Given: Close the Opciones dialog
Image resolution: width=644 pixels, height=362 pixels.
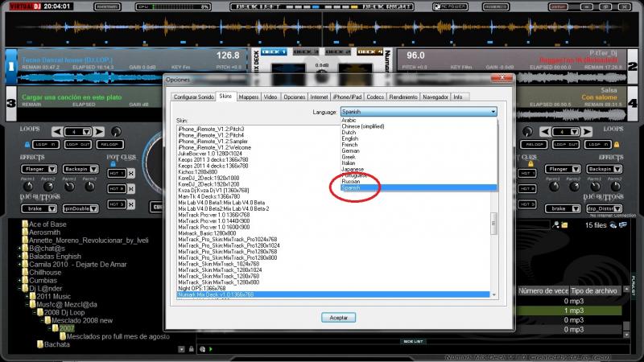Looking at the screenshot, I should tap(502, 77).
